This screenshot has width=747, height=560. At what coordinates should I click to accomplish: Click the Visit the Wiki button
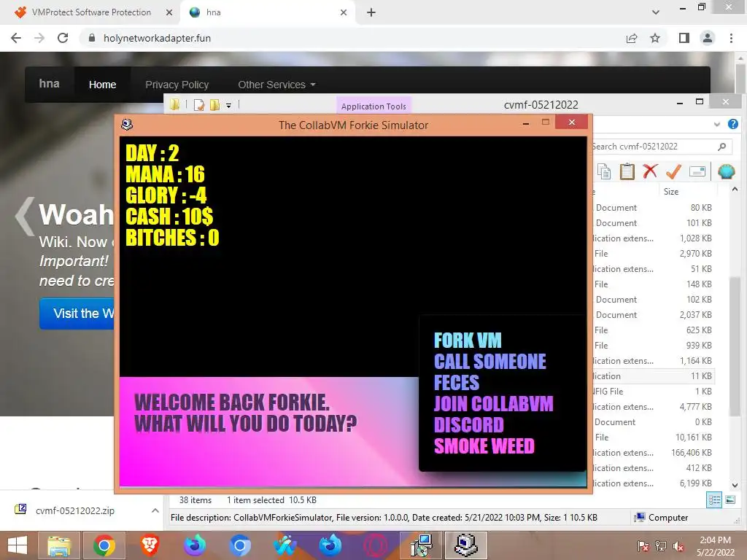pyautogui.click(x=77, y=314)
